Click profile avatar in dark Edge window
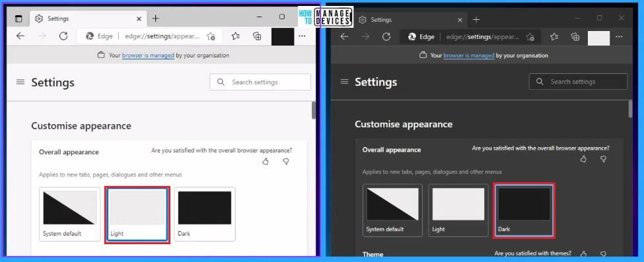The height and width of the screenshot is (262, 644). pos(599,38)
